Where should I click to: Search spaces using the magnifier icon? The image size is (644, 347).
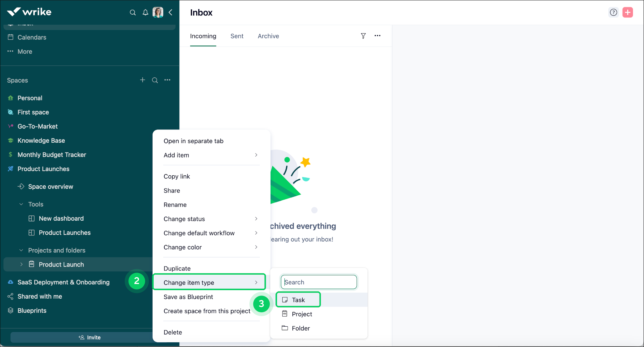[155, 80]
